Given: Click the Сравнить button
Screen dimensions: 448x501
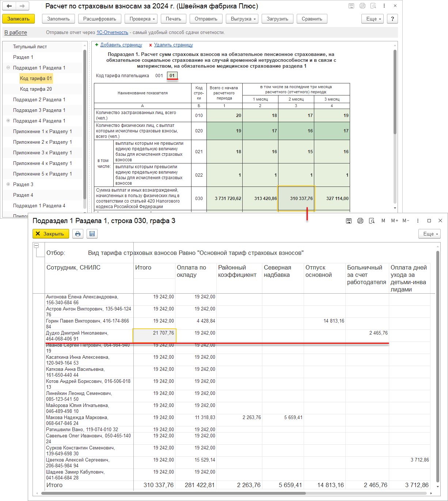Looking at the screenshot, I should tap(312, 19).
